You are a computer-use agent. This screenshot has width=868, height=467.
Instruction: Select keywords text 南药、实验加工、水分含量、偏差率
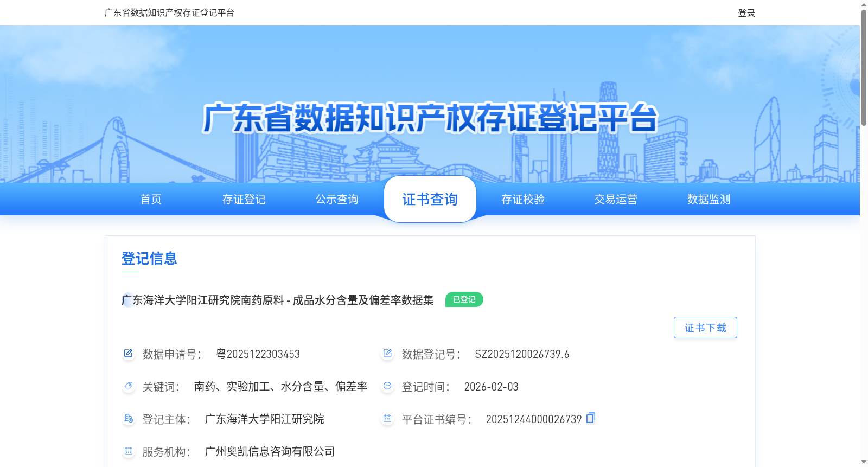click(281, 386)
